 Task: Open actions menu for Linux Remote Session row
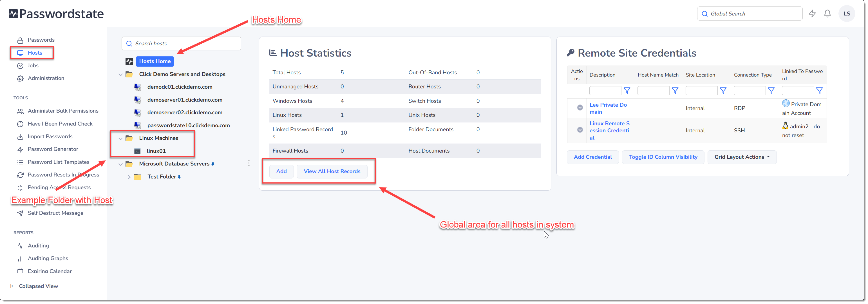pyautogui.click(x=580, y=130)
